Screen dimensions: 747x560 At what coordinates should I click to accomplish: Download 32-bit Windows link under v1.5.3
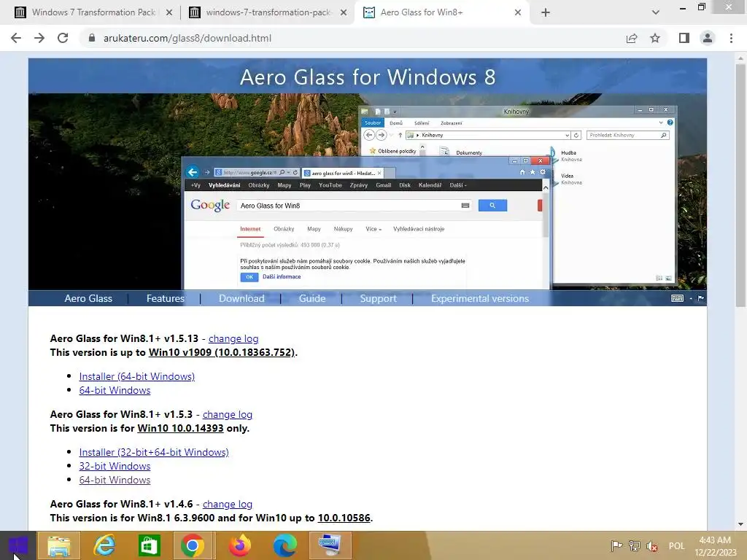(115, 466)
